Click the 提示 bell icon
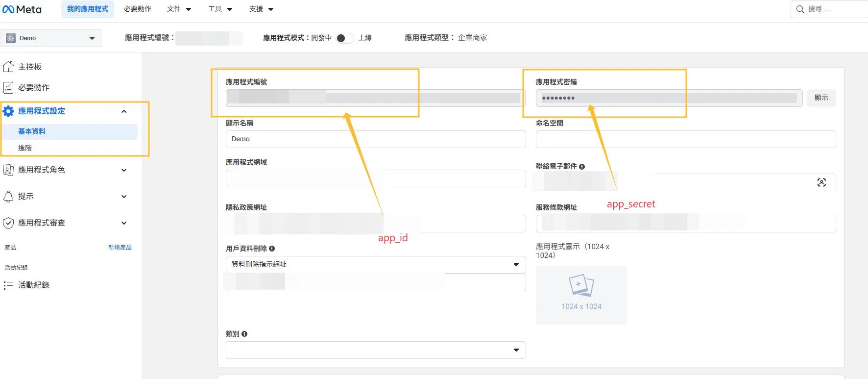 [x=8, y=197]
